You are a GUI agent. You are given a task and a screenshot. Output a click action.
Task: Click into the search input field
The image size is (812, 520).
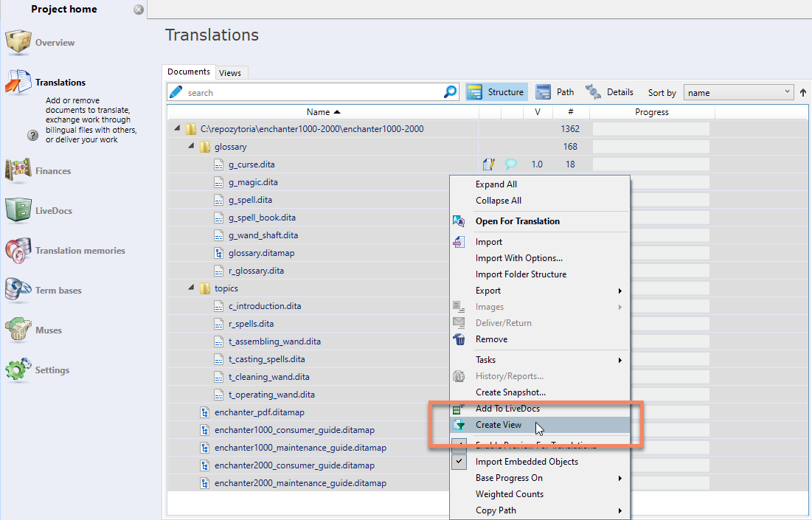click(310, 93)
